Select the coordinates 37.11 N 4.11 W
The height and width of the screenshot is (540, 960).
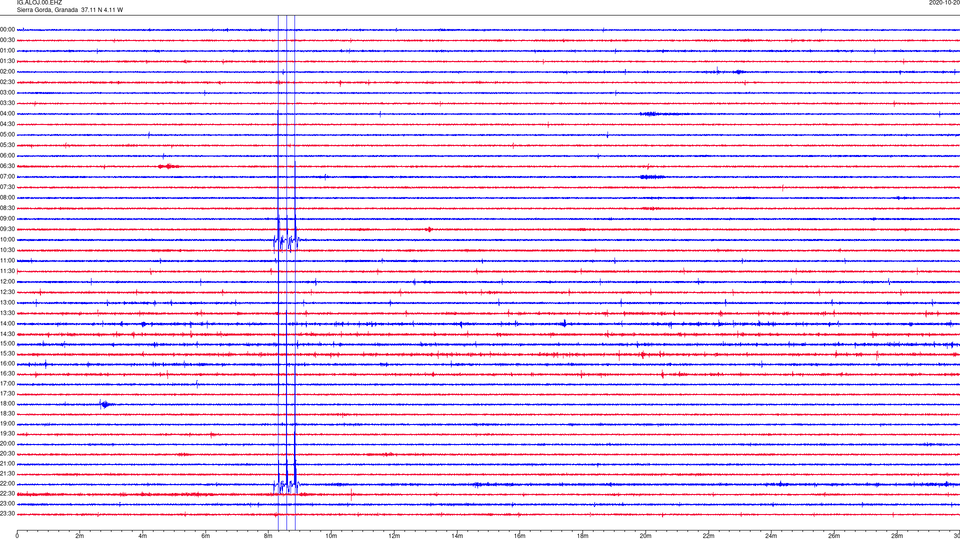pos(102,10)
